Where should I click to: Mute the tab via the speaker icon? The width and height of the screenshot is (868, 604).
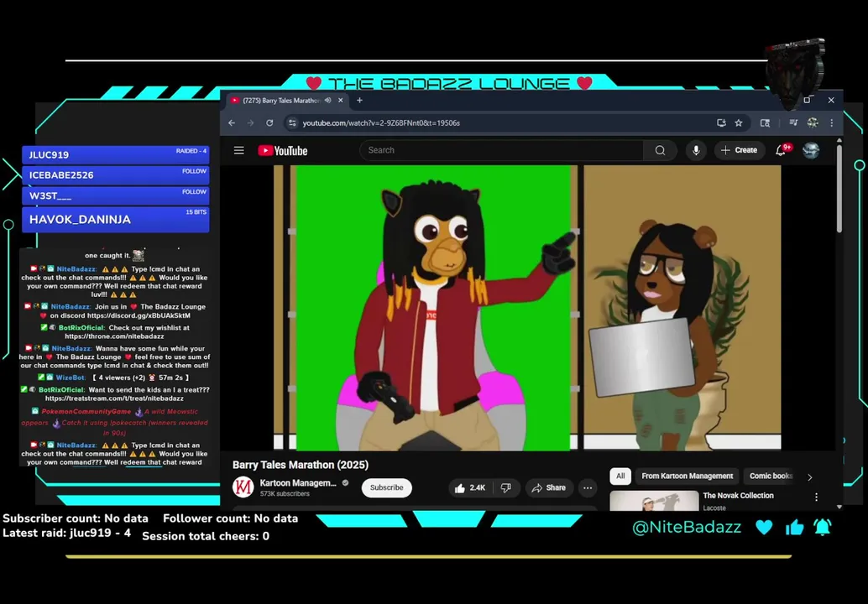click(327, 100)
